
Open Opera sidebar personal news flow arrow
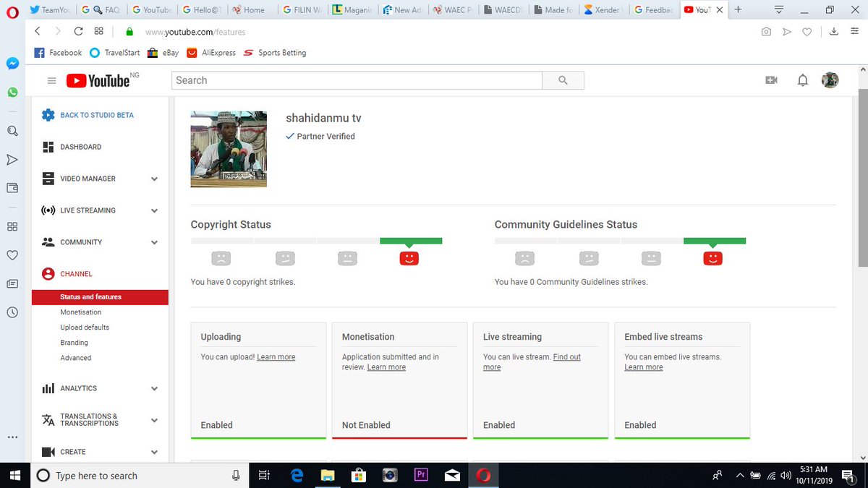pyautogui.click(x=12, y=159)
